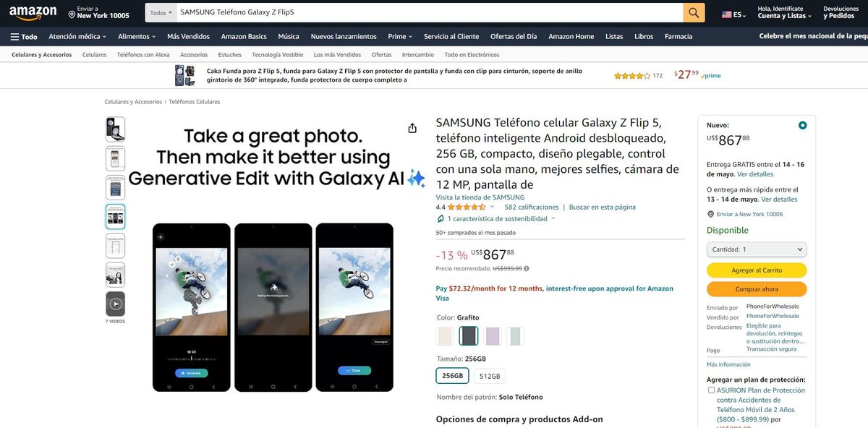
Task: Choose the lavender color swatch
Action: tap(493, 336)
